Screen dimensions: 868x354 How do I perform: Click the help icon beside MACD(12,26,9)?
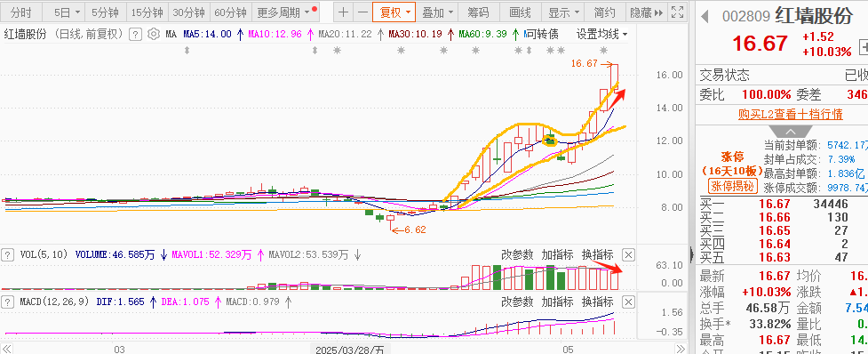pyautogui.click(x=8, y=302)
